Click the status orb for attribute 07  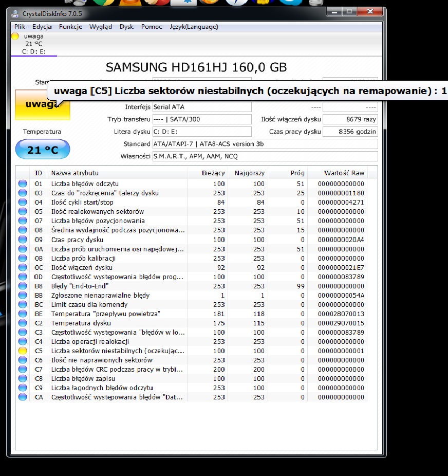pyautogui.click(x=23, y=221)
